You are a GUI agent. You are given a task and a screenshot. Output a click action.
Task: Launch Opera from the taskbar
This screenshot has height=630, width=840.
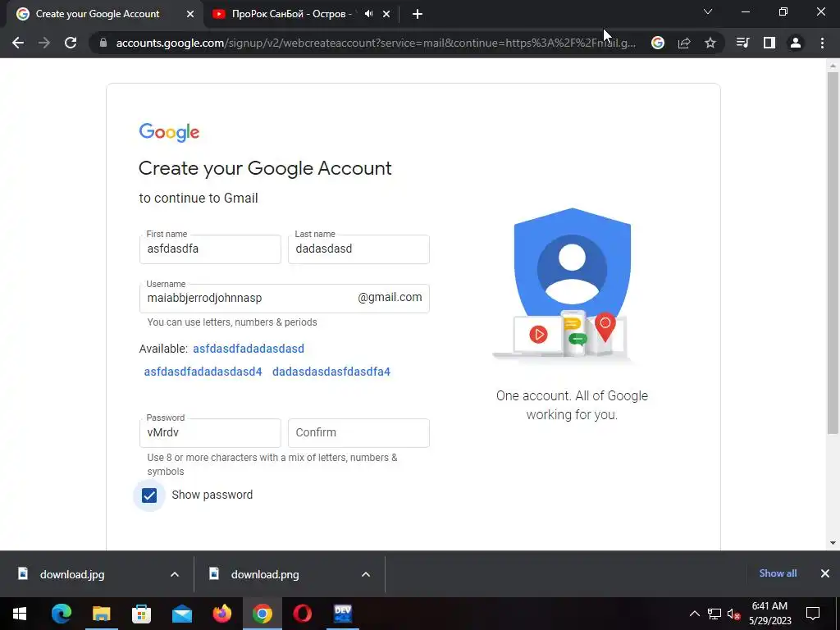[302, 614]
